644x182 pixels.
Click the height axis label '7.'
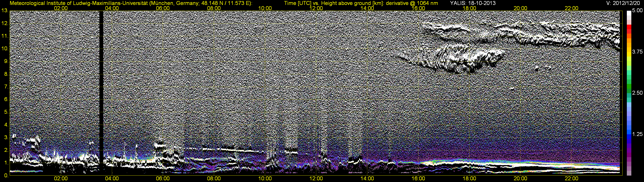pos(6,87)
